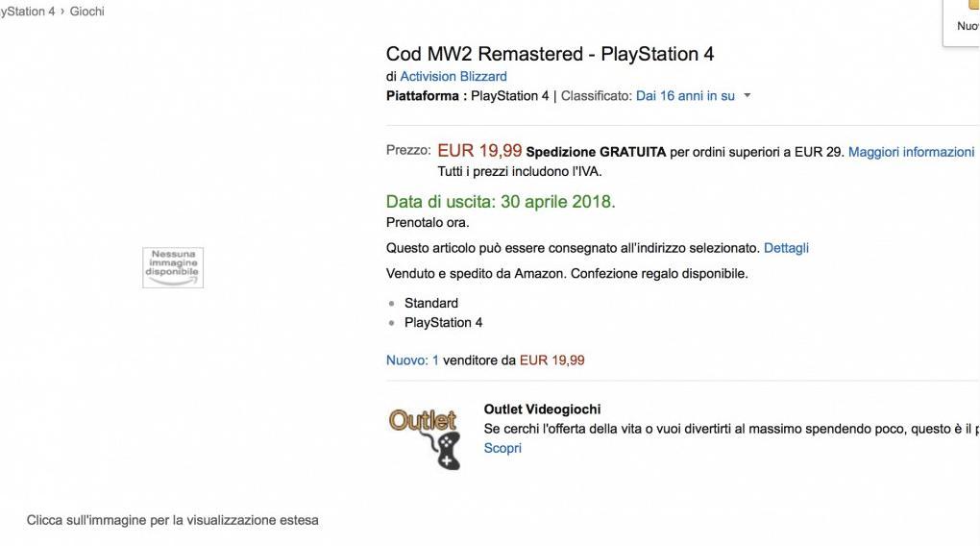Click 'Clicca sull'immagine per la visualizzazione estesa' caption
The width and height of the screenshot is (980, 546).
(x=173, y=520)
